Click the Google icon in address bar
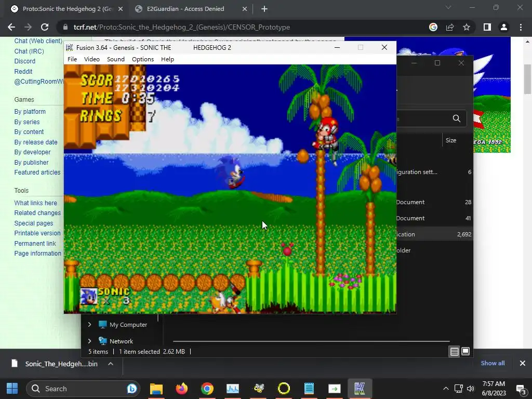Image resolution: width=532 pixels, height=399 pixels. tap(433, 27)
